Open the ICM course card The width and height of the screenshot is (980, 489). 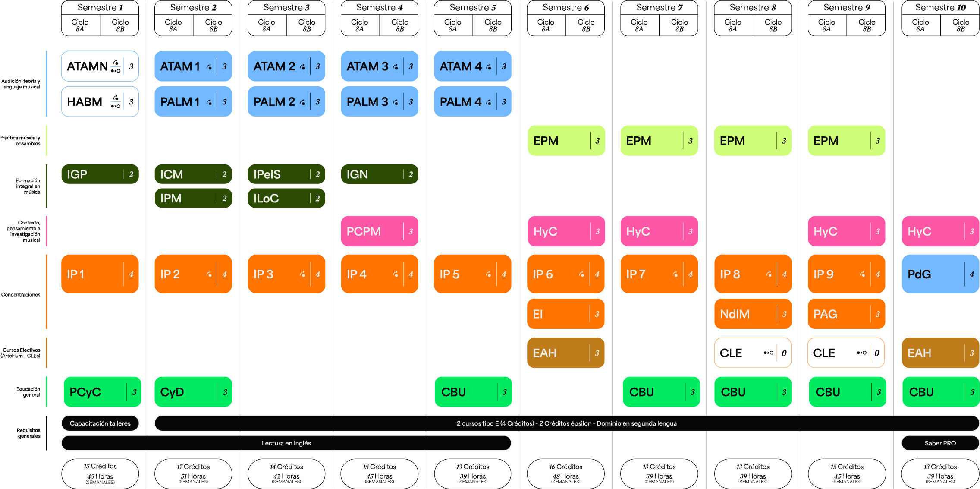pyautogui.click(x=193, y=174)
